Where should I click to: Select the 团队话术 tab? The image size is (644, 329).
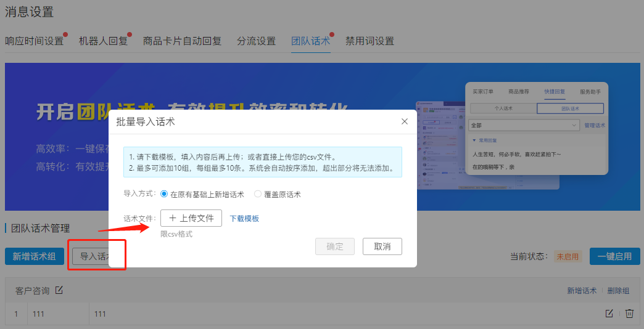[x=310, y=41]
